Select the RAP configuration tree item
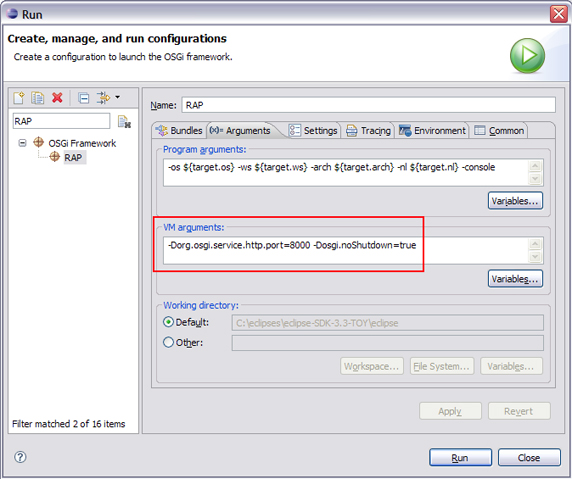Image resolution: width=572 pixels, height=479 pixels. coord(73,158)
